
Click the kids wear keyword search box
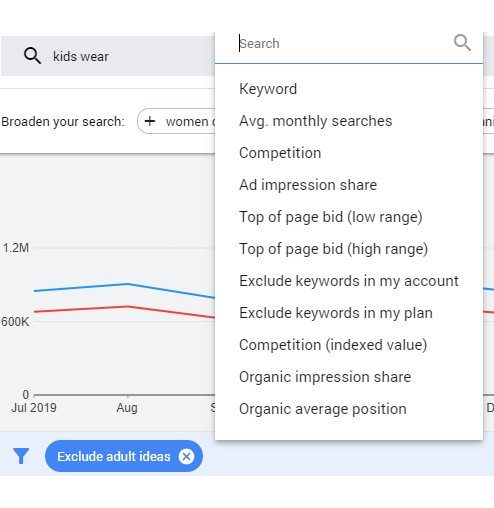point(108,56)
